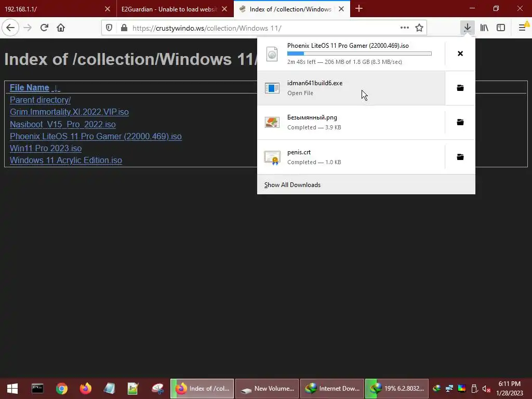The height and width of the screenshot is (399, 532).
Task: Open idman641build6.exe download entry
Action: click(x=351, y=88)
